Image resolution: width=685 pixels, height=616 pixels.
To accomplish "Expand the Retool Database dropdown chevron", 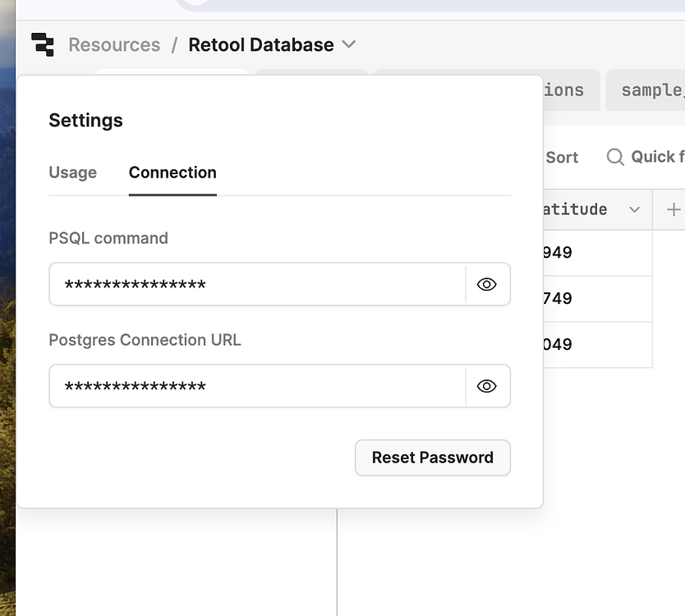I will point(348,44).
